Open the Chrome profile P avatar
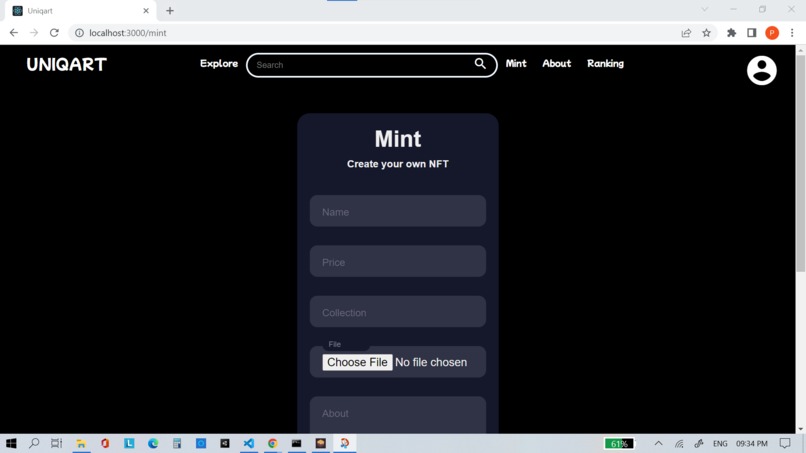The image size is (806, 453). 772,33
